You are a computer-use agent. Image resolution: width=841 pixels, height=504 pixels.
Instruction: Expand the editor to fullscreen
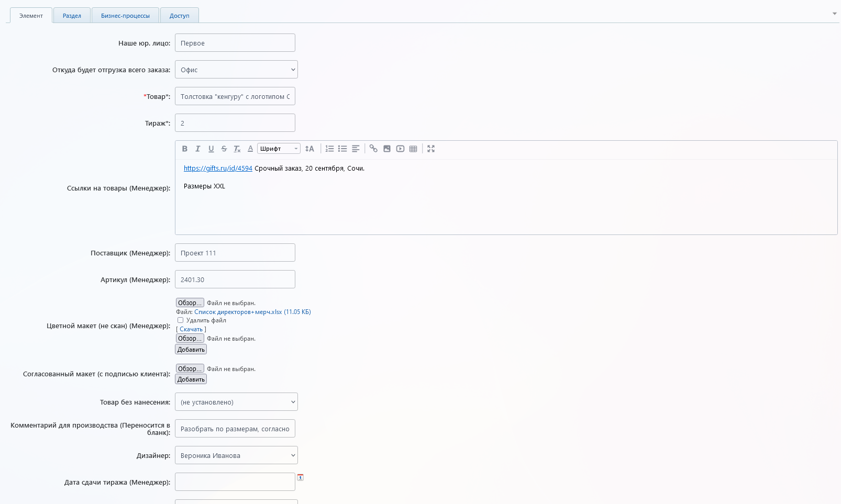click(431, 149)
